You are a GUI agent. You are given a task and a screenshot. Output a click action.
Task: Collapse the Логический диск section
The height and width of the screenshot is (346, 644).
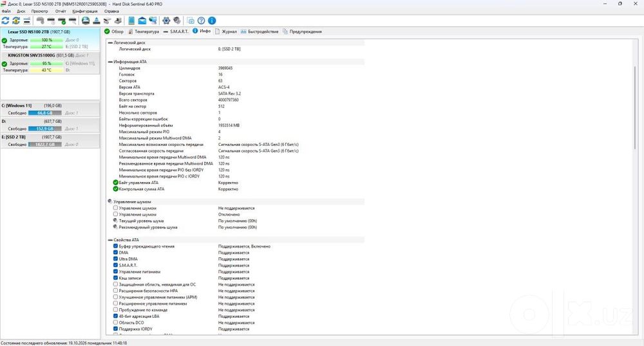110,42
